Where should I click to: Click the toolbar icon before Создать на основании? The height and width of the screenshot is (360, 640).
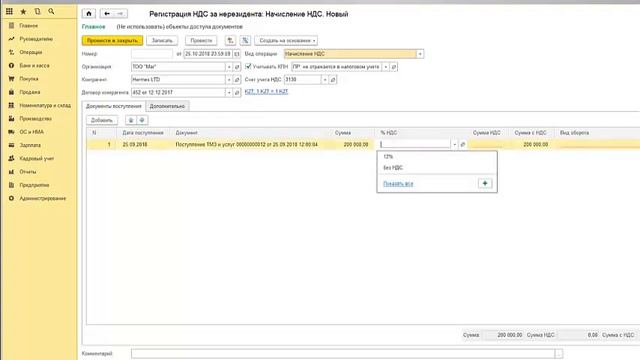click(245, 40)
